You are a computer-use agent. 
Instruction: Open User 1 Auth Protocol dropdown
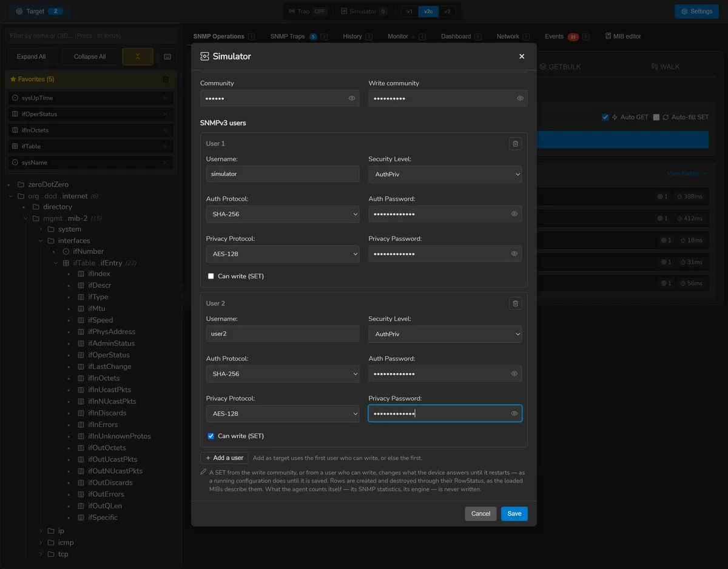283,214
